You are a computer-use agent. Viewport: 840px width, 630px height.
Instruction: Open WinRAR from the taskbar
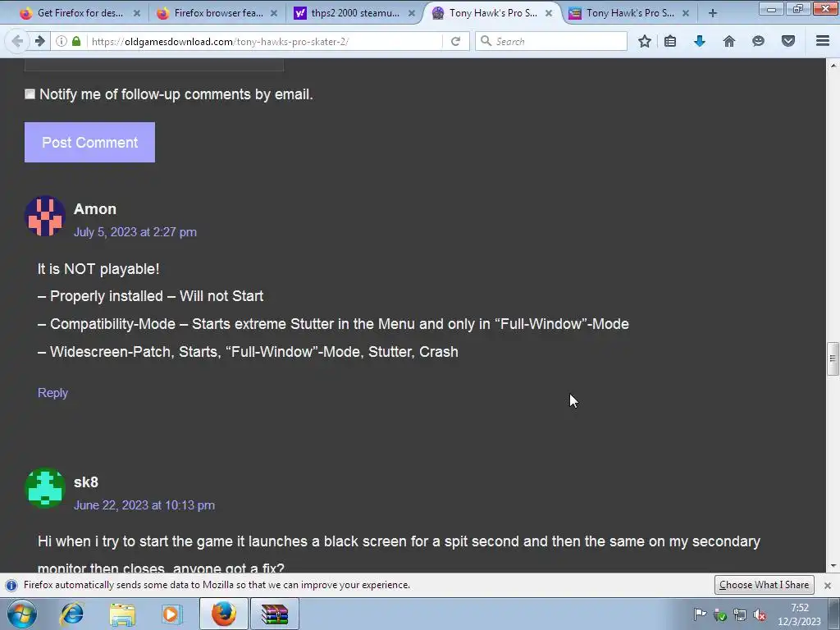coord(275,614)
